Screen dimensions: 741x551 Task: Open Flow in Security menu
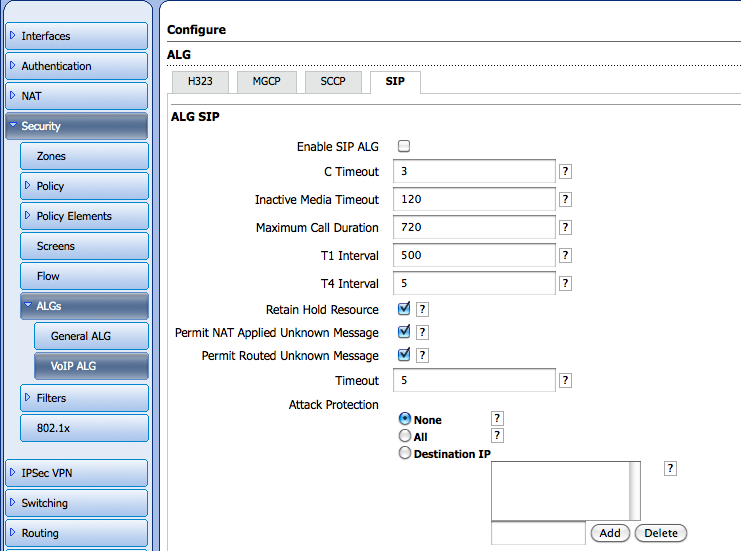84,276
